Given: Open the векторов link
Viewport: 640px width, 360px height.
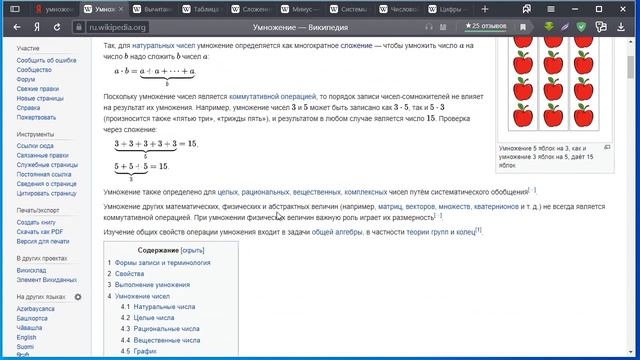Looking at the screenshot, I should coord(420,207).
